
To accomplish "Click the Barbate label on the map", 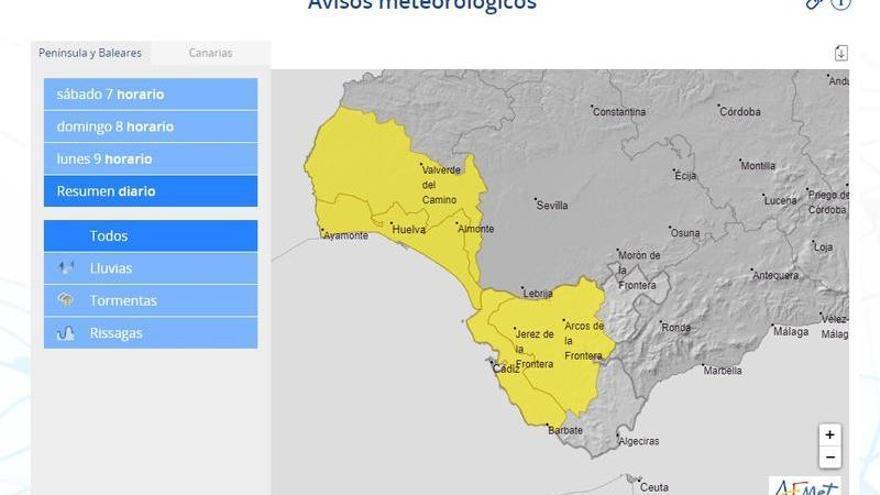I will pyautogui.click(x=565, y=430).
